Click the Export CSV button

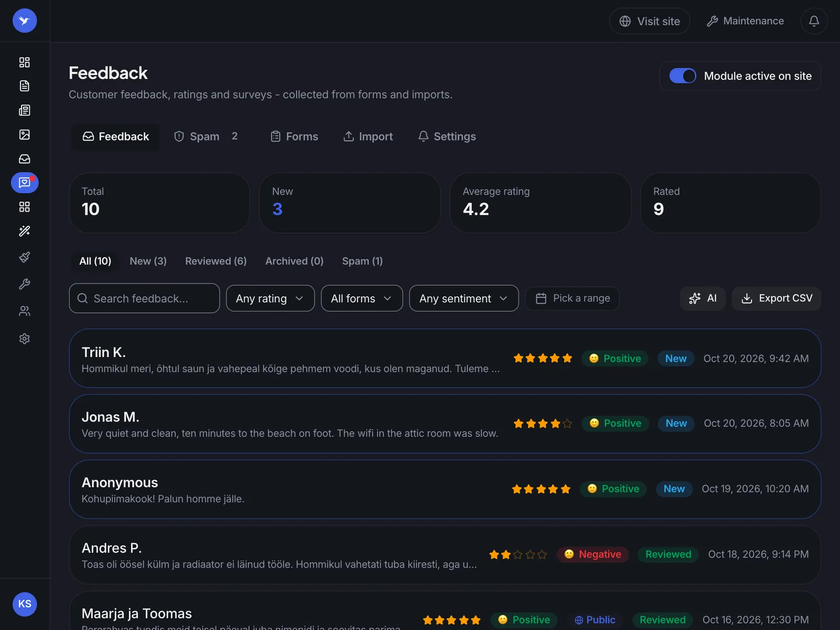776,298
